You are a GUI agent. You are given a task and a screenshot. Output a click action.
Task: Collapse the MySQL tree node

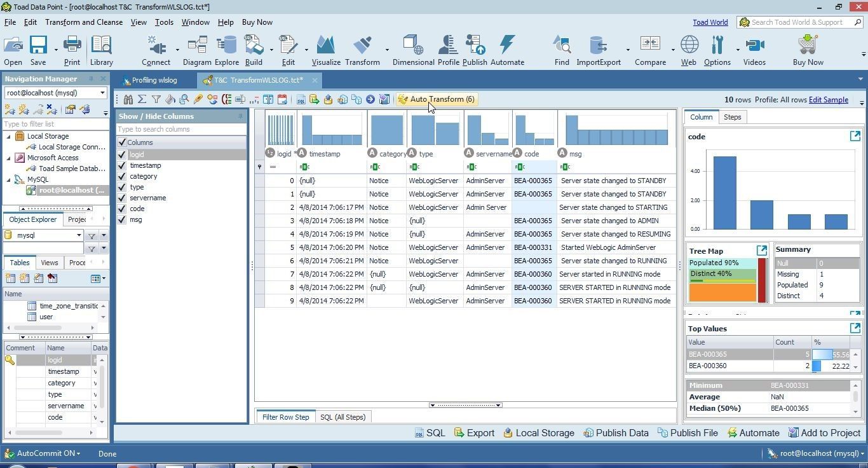[9, 179]
